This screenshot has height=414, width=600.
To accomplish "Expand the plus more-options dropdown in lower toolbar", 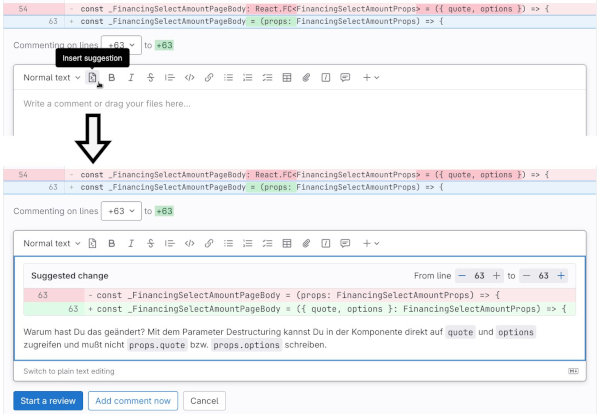I will 370,243.
